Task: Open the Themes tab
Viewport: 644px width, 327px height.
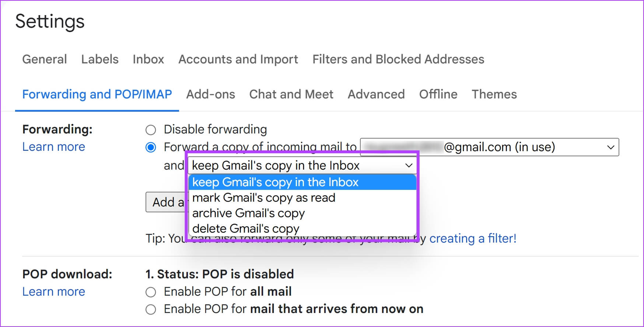Action: [x=494, y=94]
